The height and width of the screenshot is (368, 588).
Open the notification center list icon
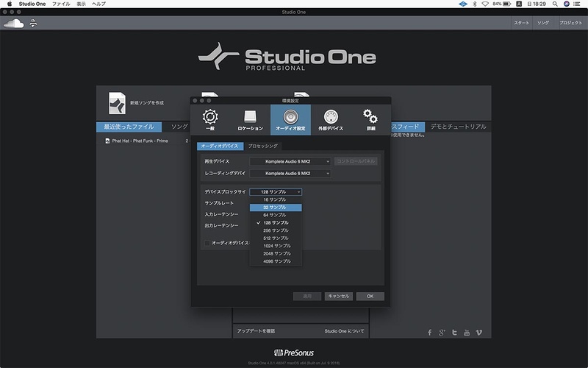tap(577, 4)
